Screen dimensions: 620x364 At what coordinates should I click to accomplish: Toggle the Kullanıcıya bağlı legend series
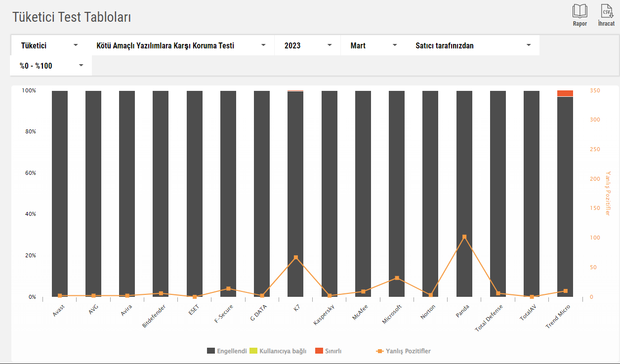coord(278,351)
